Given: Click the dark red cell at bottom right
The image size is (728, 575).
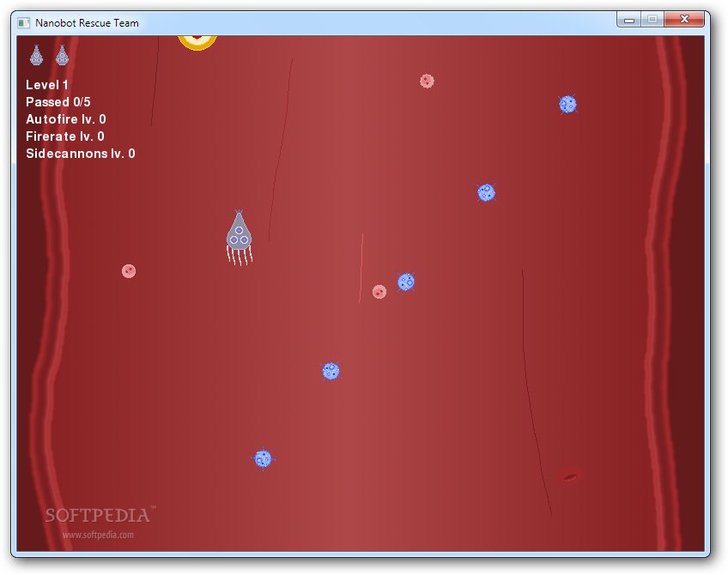Looking at the screenshot, I should tap(570, 476).
